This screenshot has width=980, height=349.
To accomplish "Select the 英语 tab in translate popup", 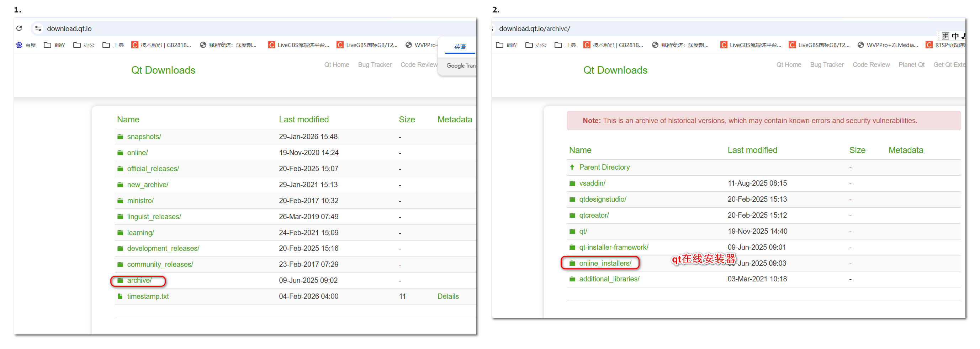I will [x=460, y=47].
